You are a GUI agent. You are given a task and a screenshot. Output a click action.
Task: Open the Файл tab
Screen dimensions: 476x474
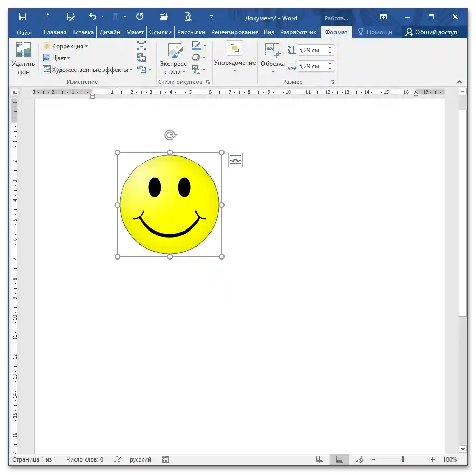tap(24, 32)
